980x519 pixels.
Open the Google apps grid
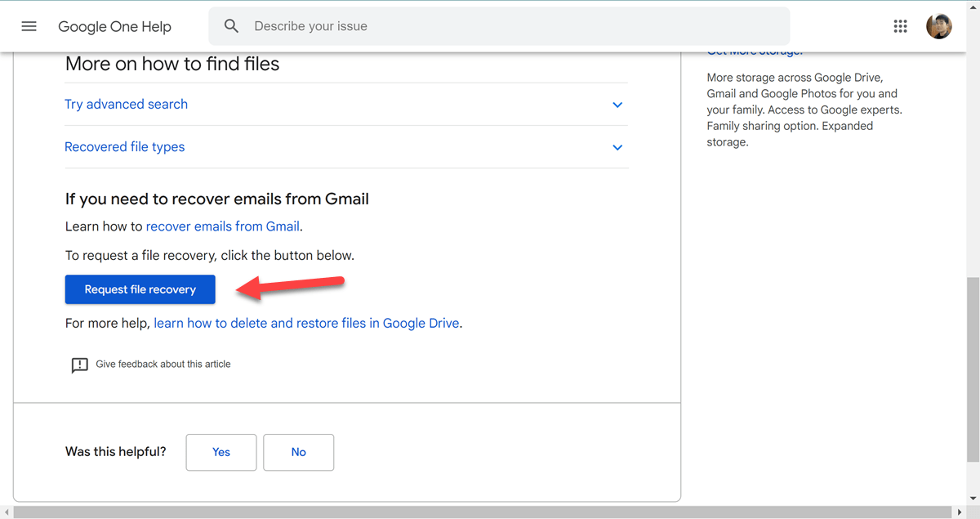point(900,26)
